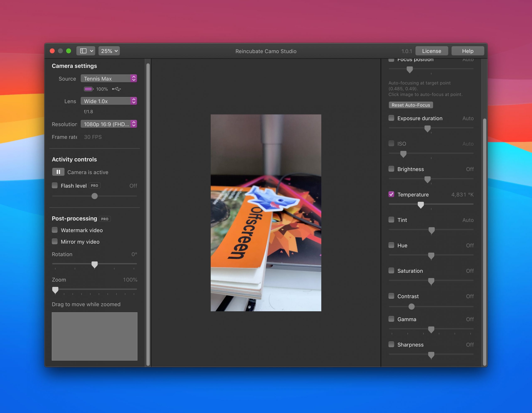This screenshot has height=413, width=532.
Task: Click the Temperature slider handle
Action: click(x=421, y=205)
